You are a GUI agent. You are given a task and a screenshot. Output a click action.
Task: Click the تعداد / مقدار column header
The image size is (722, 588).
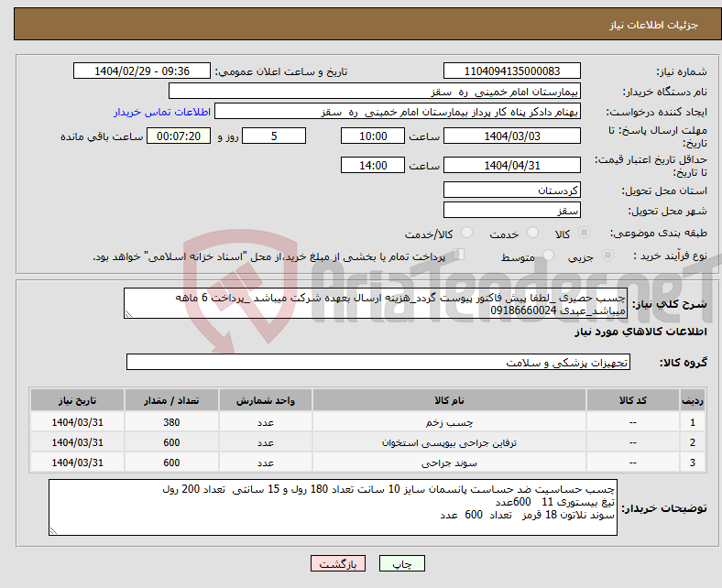click(171, 400)
